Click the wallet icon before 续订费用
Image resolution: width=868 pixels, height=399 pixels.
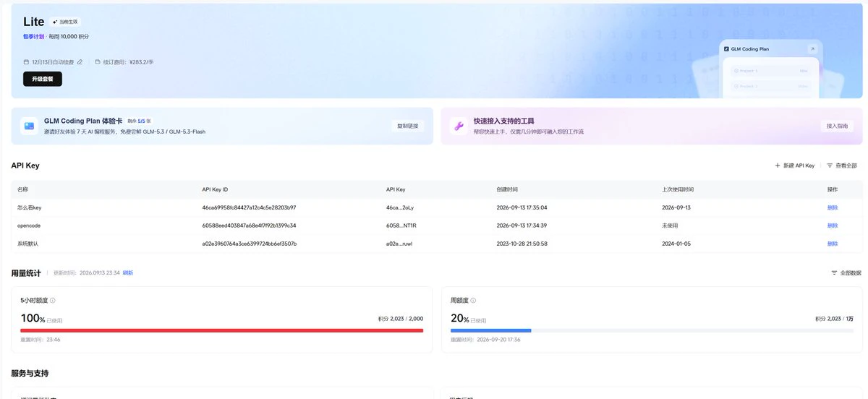[98, 62]
